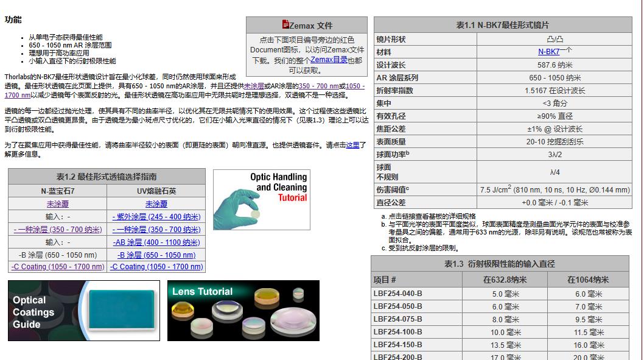Click the N-蓝宝石7 column header
The width and height of the screenshot is (644, 360).
[57, 191]
